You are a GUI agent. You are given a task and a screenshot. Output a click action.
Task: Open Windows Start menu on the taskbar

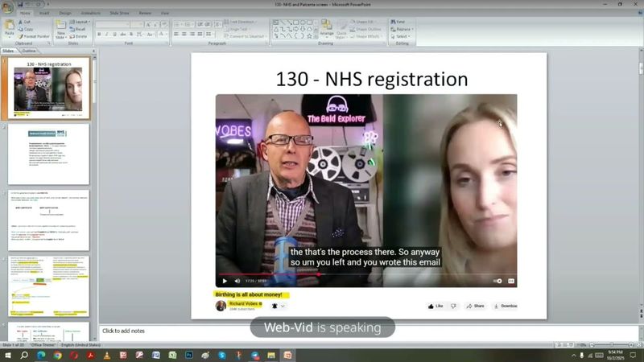pyautogui.click(x=6, y=355)
